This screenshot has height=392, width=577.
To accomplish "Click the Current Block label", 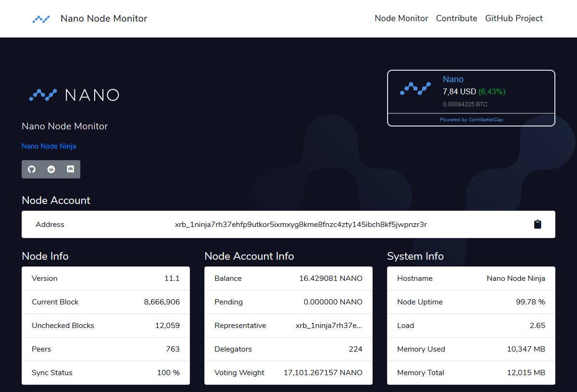I will (55, 302).
